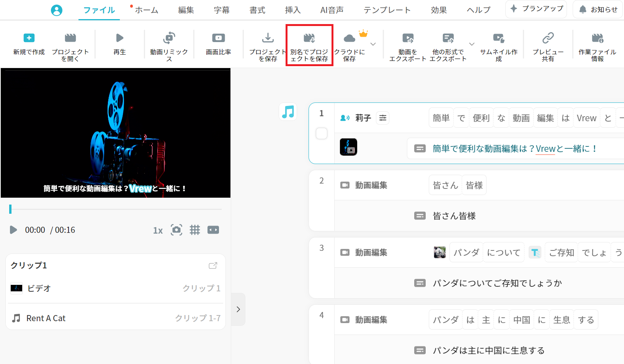Click the word 皆様 in clip 2

click(474, 185)
